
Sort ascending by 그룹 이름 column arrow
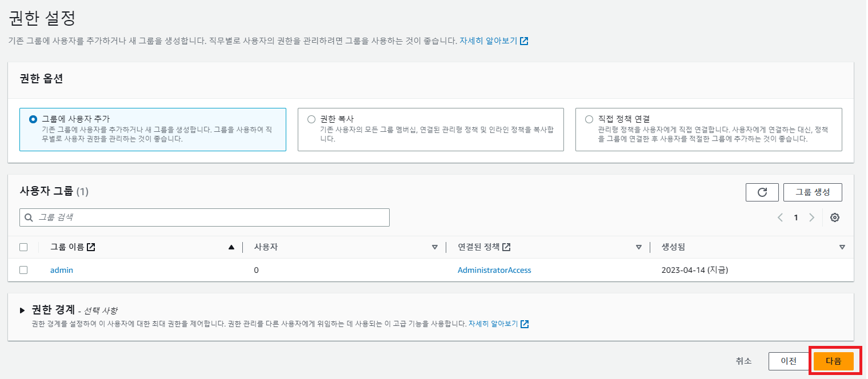[x=231, y=247]
